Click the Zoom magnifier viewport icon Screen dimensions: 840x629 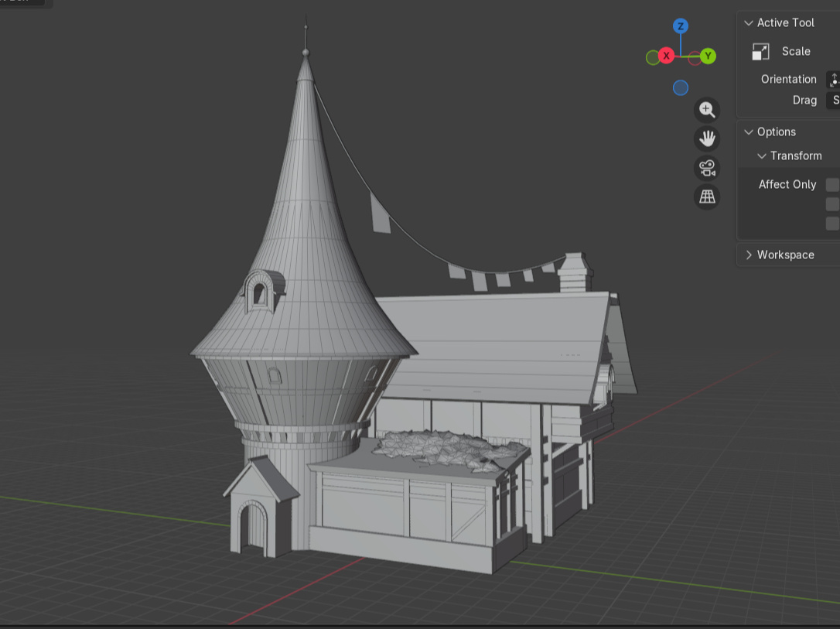(x=707, y=110)
